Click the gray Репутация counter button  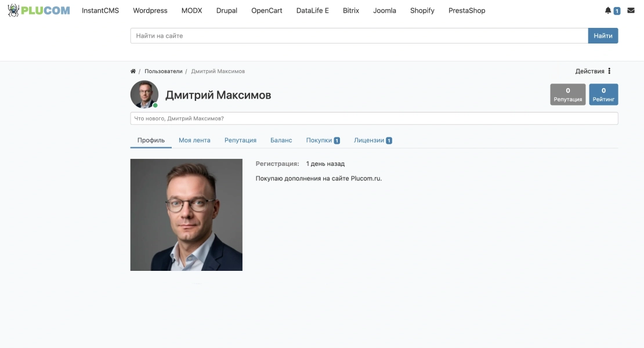coord(567,95)
